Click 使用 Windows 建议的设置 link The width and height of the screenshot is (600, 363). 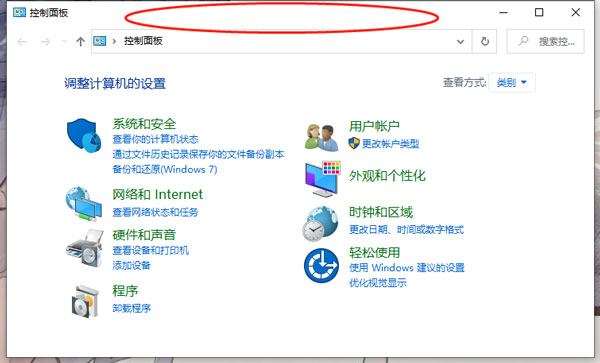coord(407,267)
